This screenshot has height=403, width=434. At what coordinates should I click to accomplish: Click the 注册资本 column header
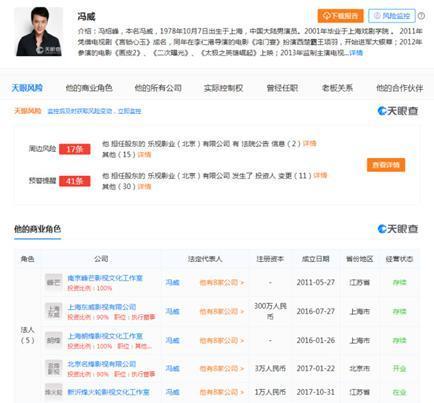coord(270,259)
